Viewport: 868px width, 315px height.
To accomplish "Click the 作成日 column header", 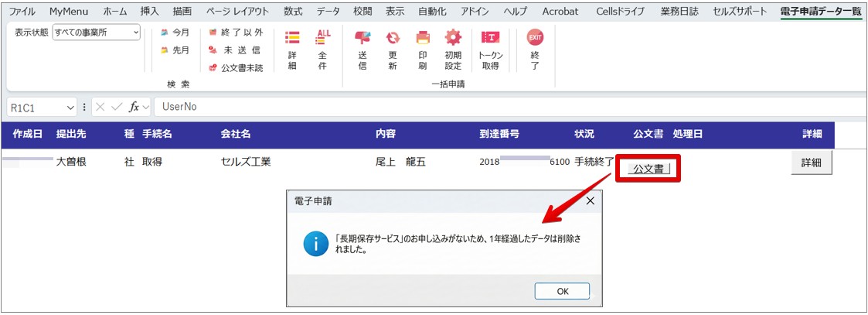I will click(x=28, y=134).
